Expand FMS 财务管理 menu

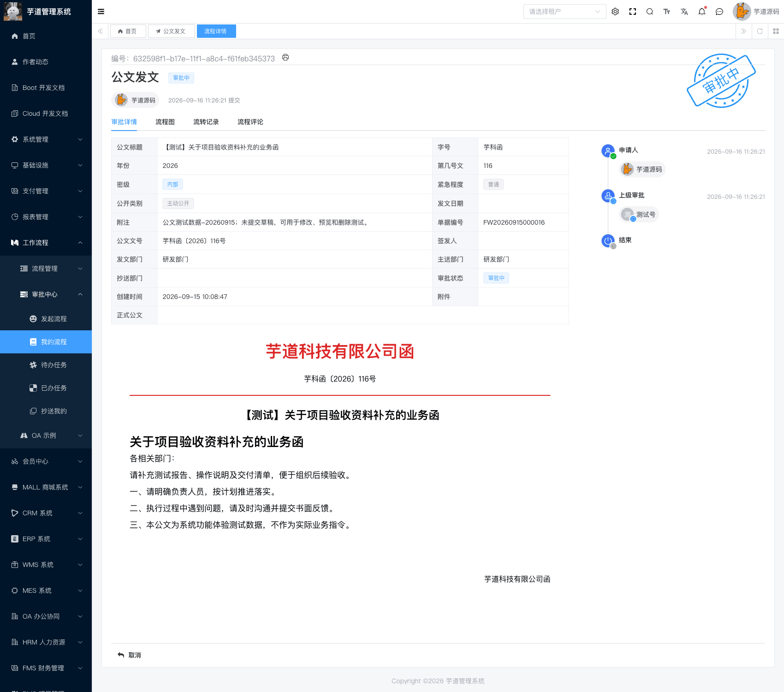[x=46, y=668]
